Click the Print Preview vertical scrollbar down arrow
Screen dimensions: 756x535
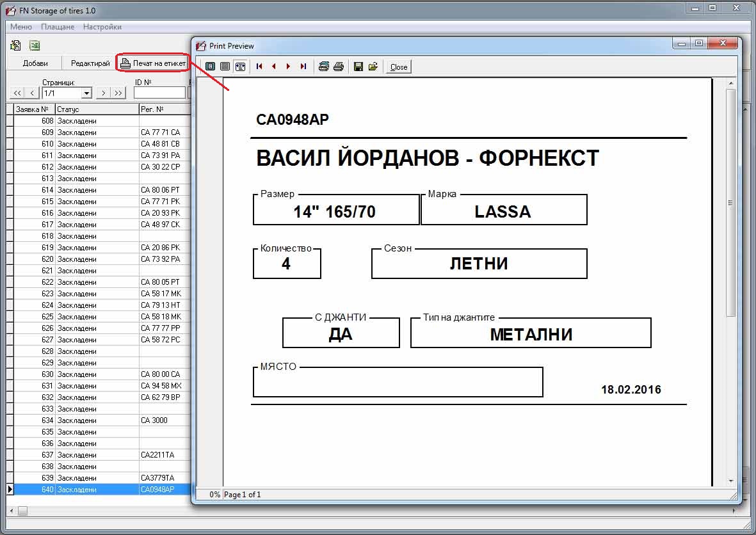click(x=731, y=481)
